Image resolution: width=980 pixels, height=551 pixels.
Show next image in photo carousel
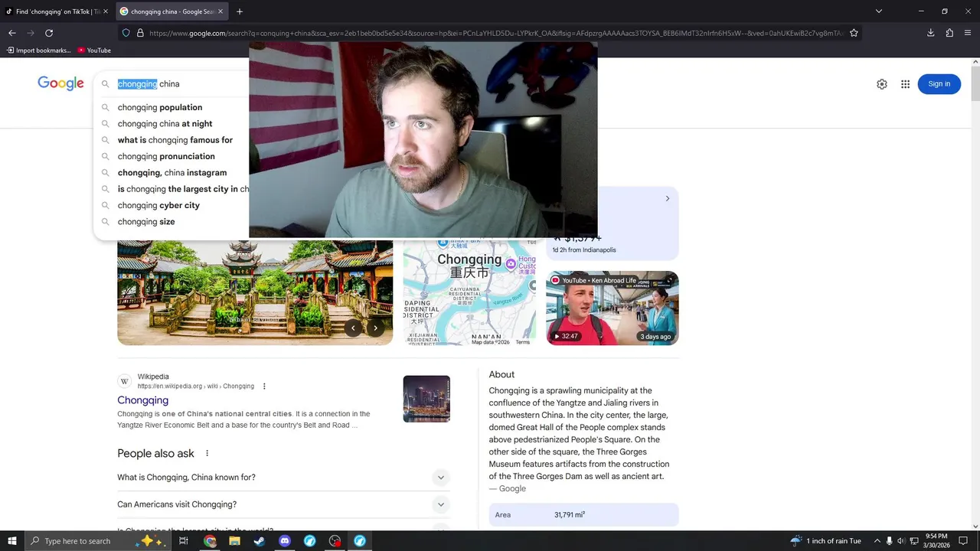(x=375, y=328)
